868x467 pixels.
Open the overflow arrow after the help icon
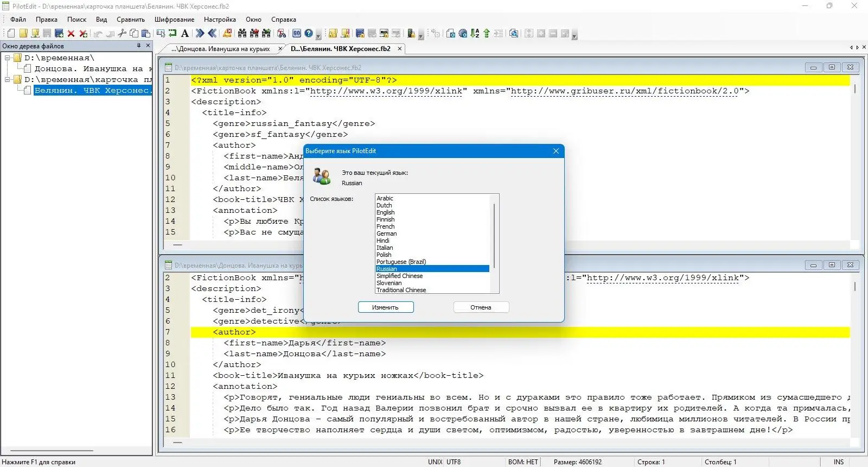318,35
